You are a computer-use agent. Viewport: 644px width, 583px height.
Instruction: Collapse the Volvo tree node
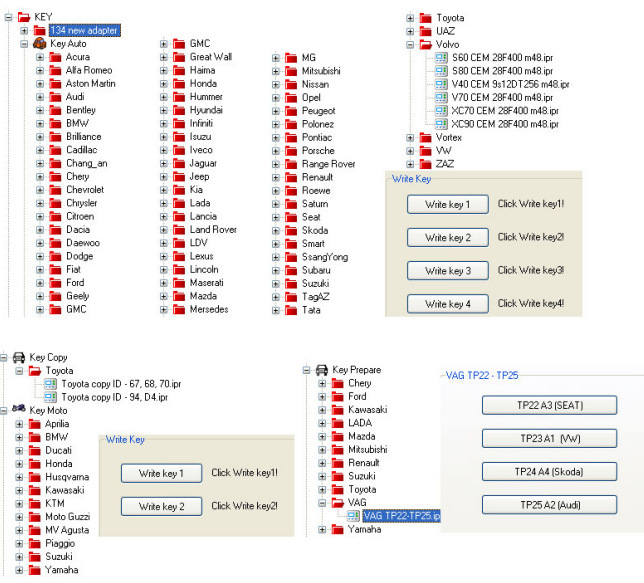(410, 44)
